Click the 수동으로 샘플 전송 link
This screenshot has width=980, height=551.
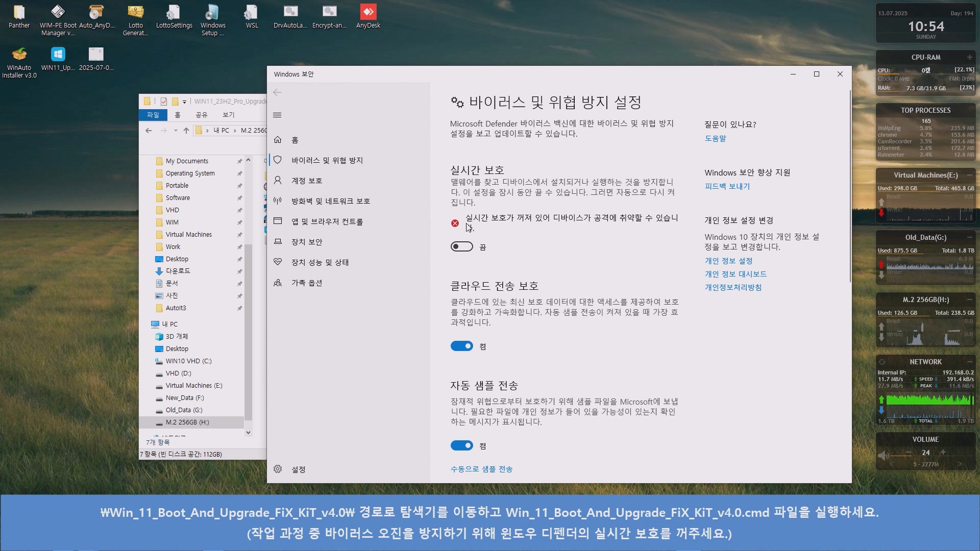coord(481,469)
